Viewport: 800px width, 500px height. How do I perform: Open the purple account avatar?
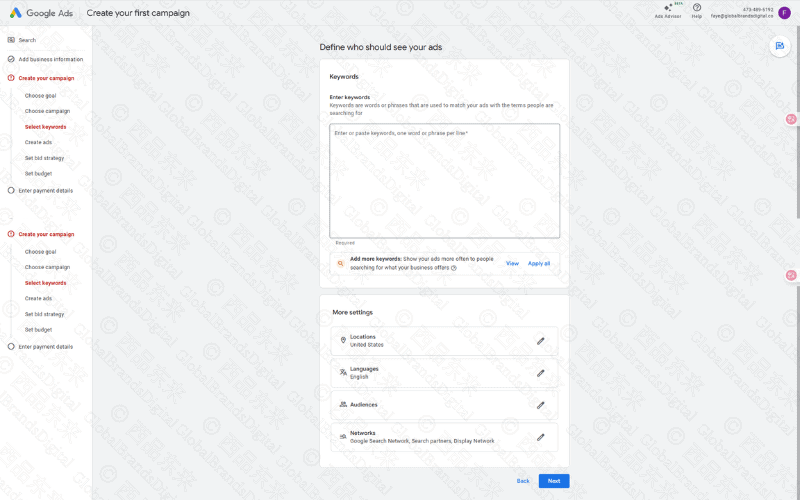pyautogui.click(x=784, y=12)
